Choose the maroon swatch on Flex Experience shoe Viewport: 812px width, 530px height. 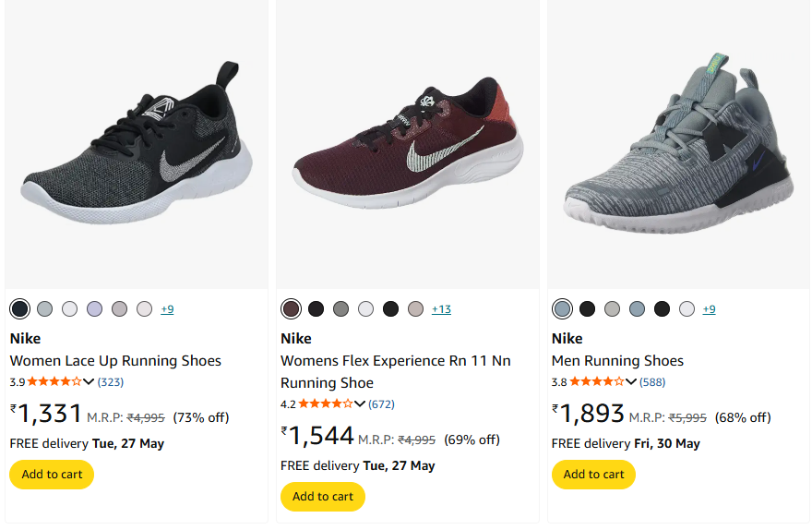coord(291,309)
